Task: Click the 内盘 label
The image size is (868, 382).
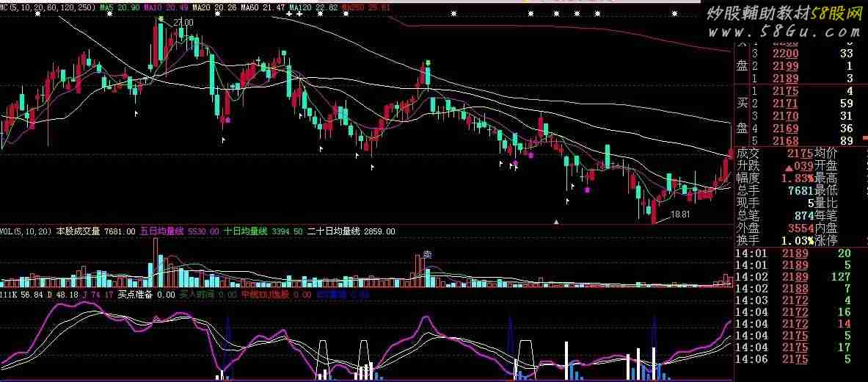Action: pos(826,228)
